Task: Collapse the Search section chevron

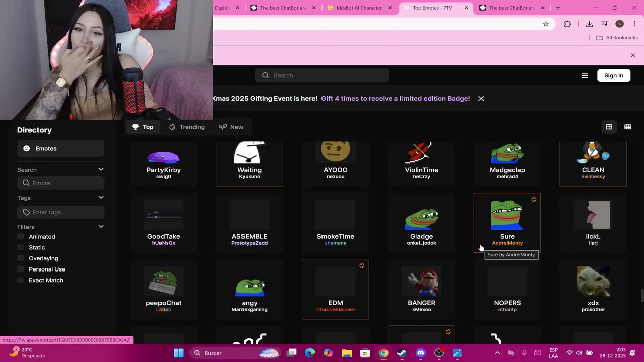Action: point(101,170)
